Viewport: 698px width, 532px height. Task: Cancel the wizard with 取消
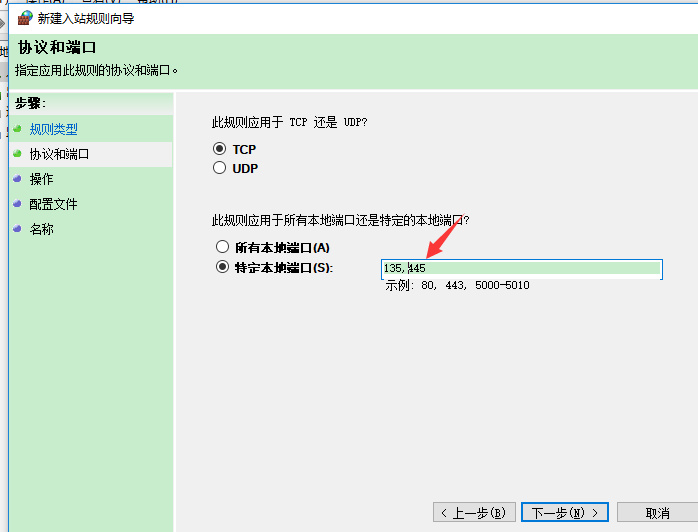point(657,513)
